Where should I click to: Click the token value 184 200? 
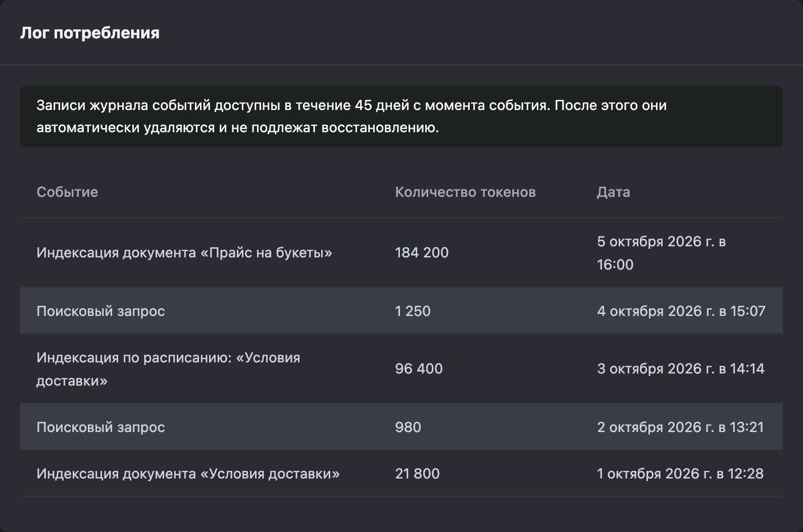422,252
